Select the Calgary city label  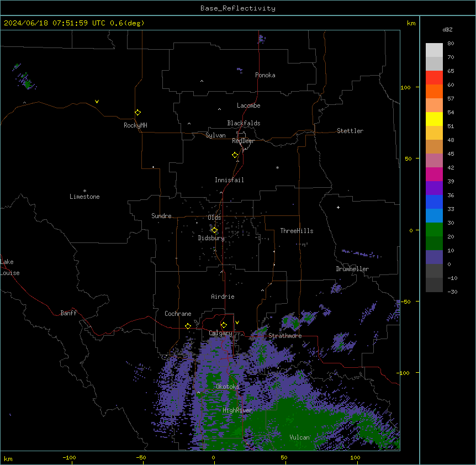click(x=220, y=333)
